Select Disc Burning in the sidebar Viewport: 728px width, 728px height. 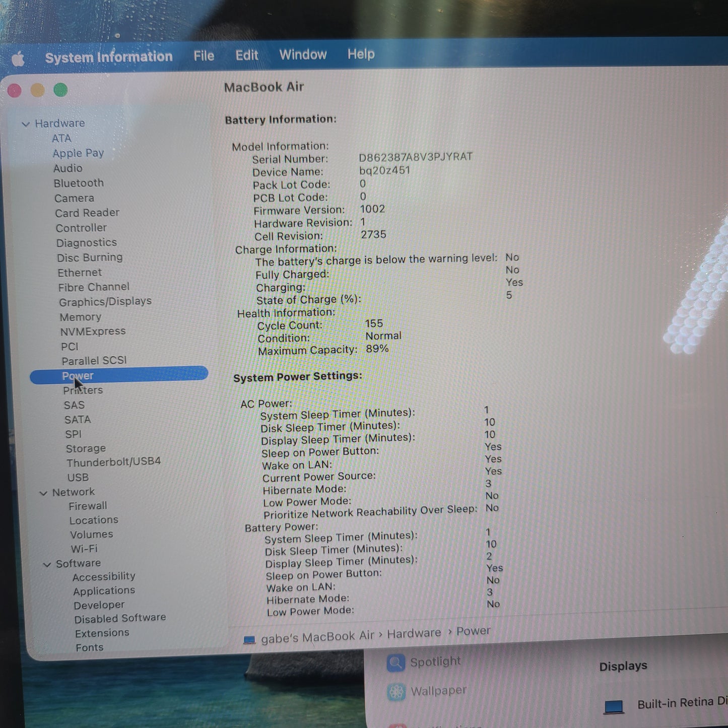pyautogui.click(x=90, y=257)
